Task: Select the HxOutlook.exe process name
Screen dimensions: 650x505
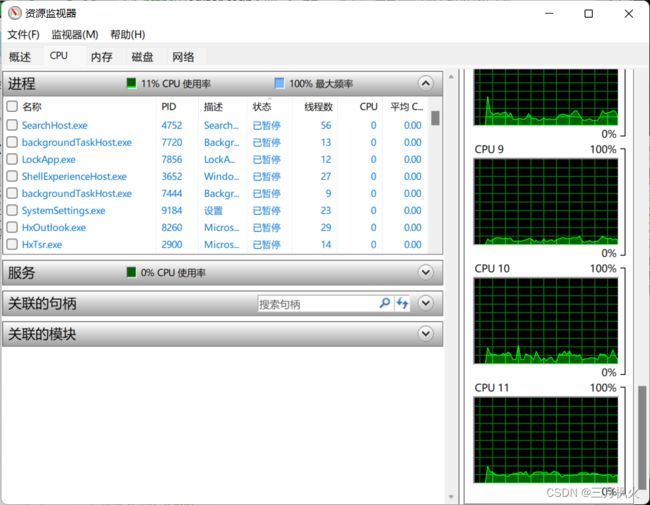Action: pos(54,227)
